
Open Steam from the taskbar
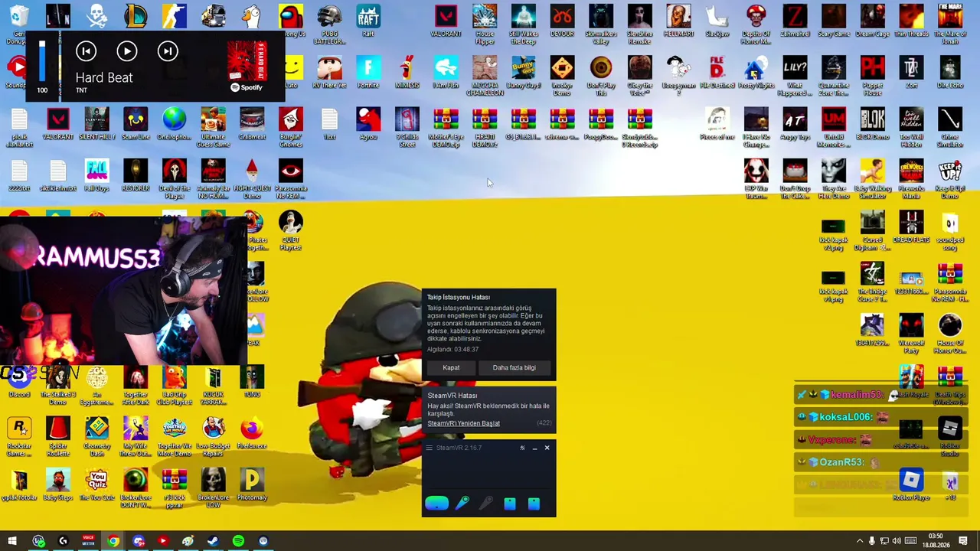pyautogui.click(x=213, y=541)
